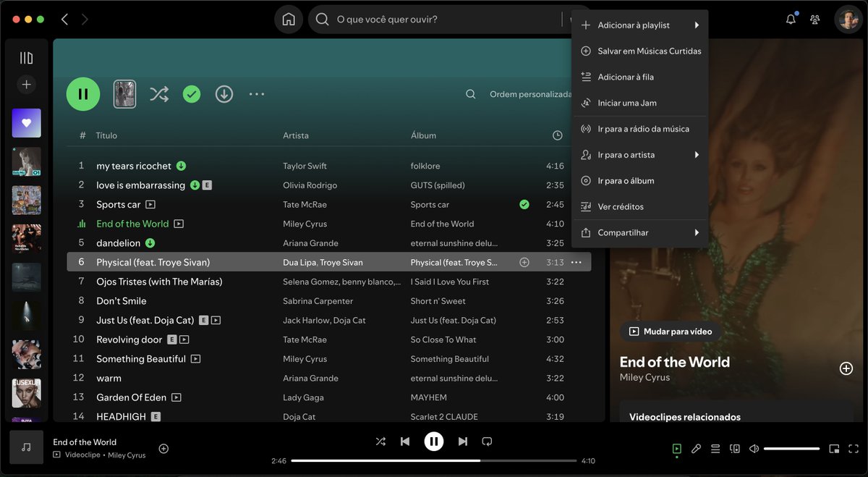
Task: Pause playback in bottom player
Action: pyautogui.click(x=434, y=441)
